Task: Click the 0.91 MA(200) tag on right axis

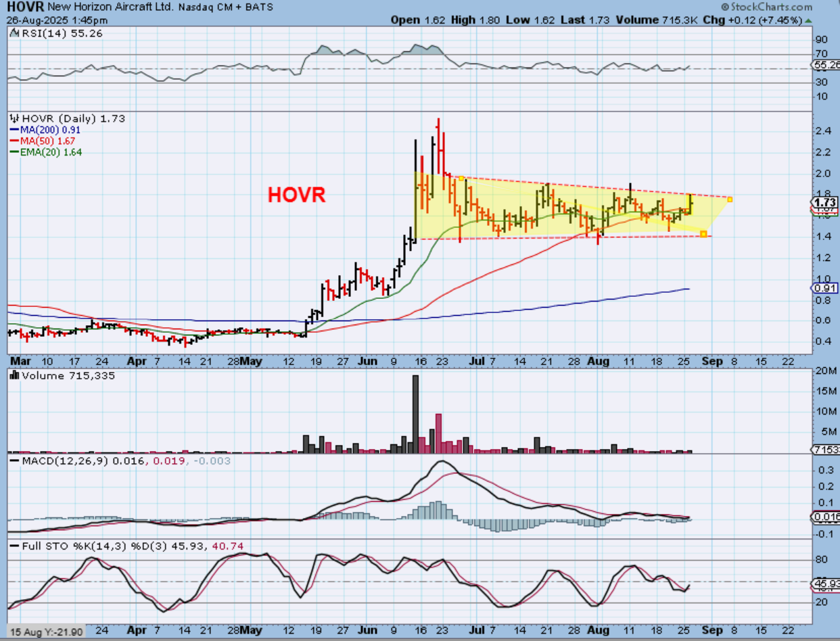Action: (x=824, y=288)
